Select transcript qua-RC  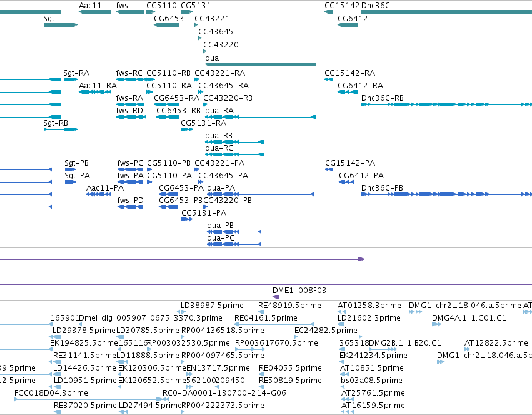[234, 154]
